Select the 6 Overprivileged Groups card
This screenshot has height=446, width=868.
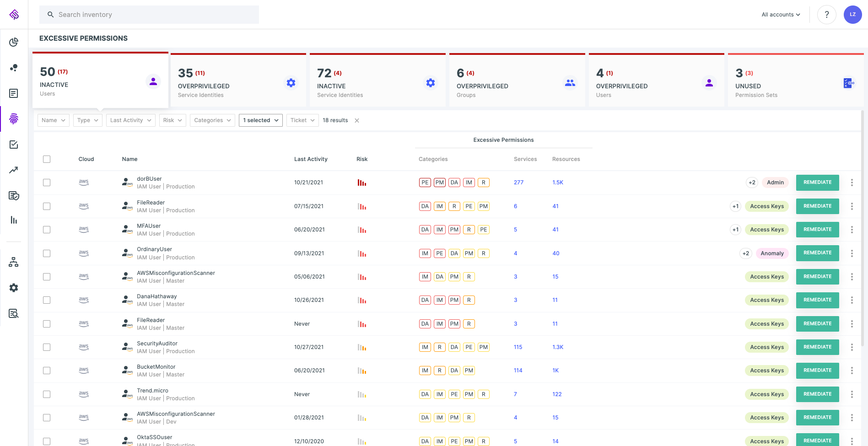pyautogui.click(x=517, y=81)
